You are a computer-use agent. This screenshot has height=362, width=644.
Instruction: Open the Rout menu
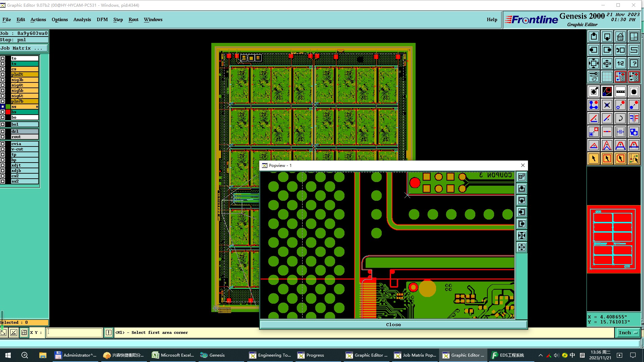click(133, 19)
